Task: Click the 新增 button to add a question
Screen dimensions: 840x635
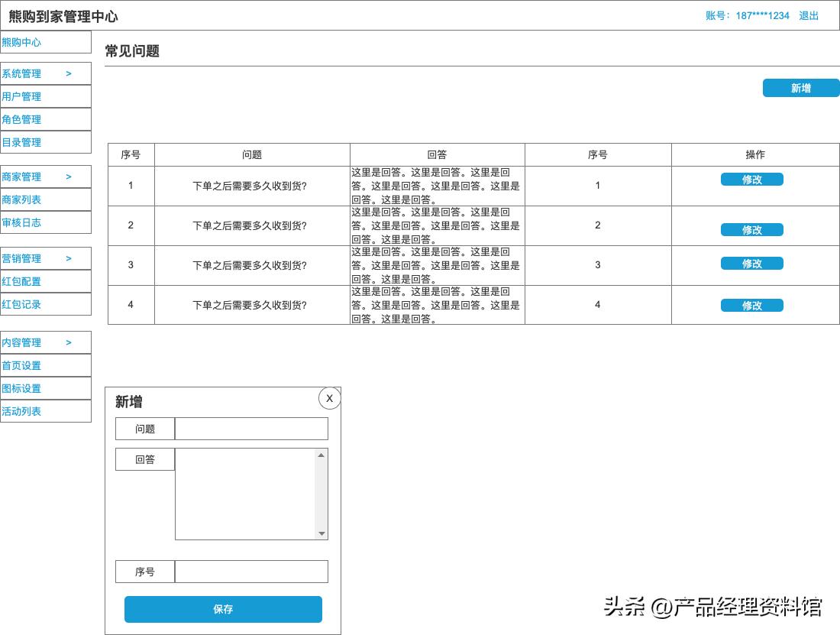Action: [x=800, y=88]
